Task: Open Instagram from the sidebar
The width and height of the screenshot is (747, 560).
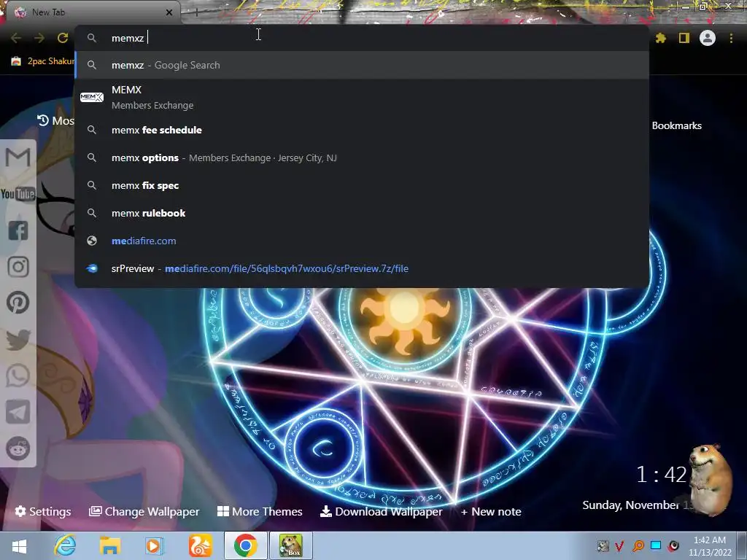Action: (18, 267)
